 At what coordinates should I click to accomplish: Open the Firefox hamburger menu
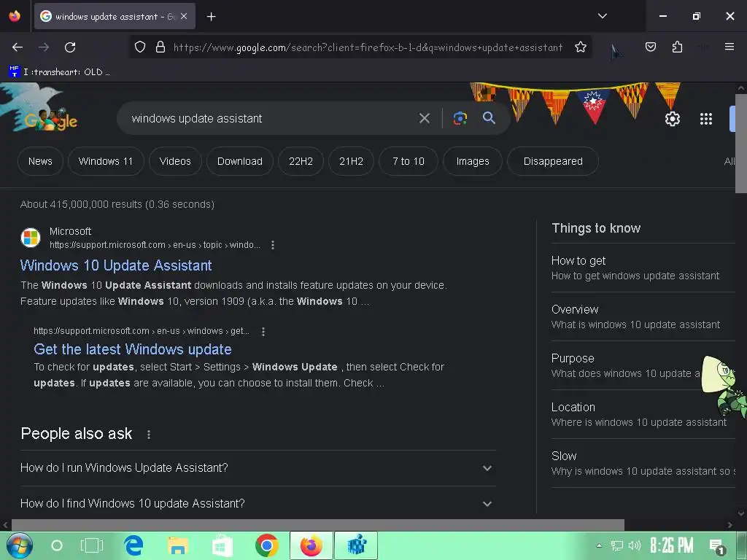729,47
